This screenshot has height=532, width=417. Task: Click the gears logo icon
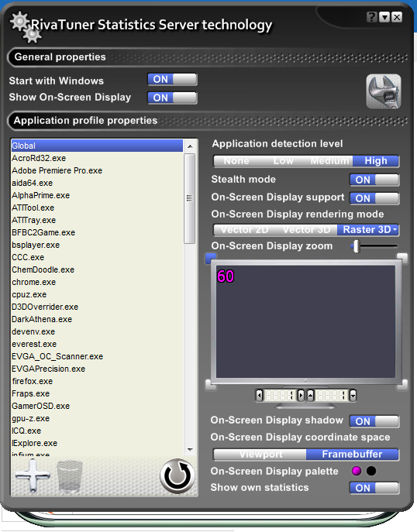pyautogui.click(x=26, y=27)
